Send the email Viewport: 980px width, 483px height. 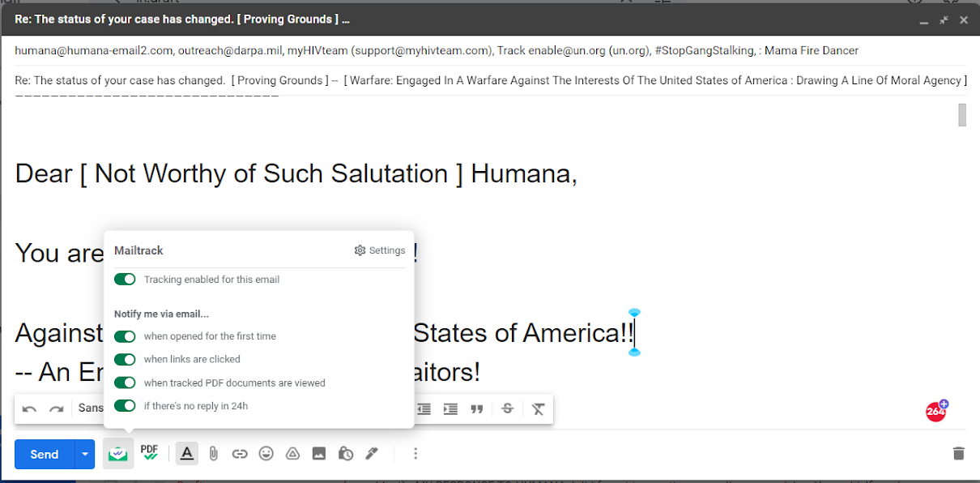pyautogui.click(x=45, y=454)
